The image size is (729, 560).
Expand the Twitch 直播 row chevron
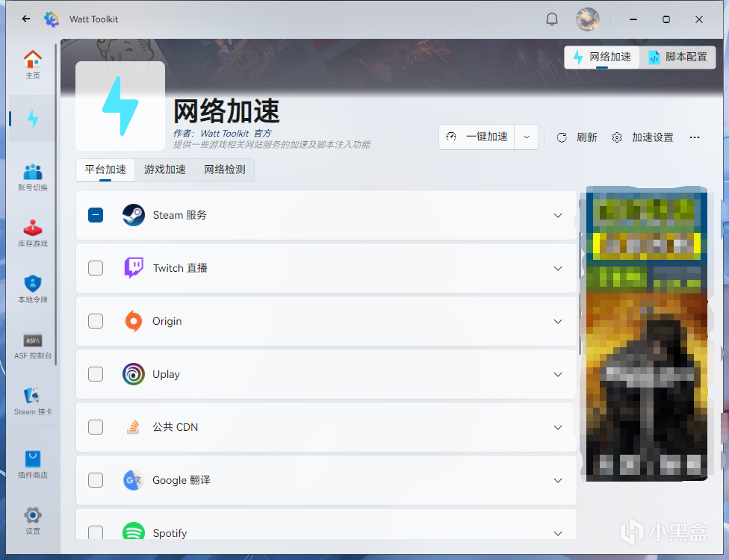click(x=558, y=269)
